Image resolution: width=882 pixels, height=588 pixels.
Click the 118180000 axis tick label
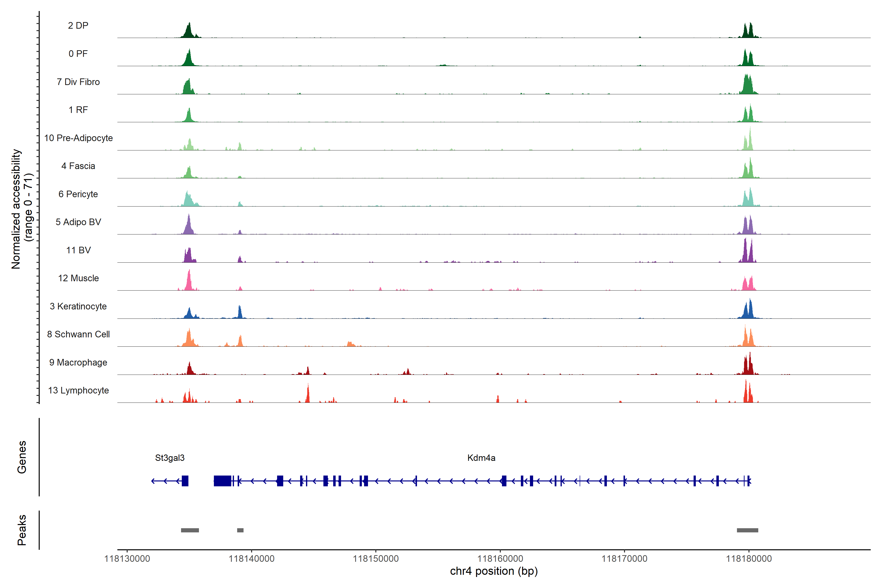click(x=749, y=559)
